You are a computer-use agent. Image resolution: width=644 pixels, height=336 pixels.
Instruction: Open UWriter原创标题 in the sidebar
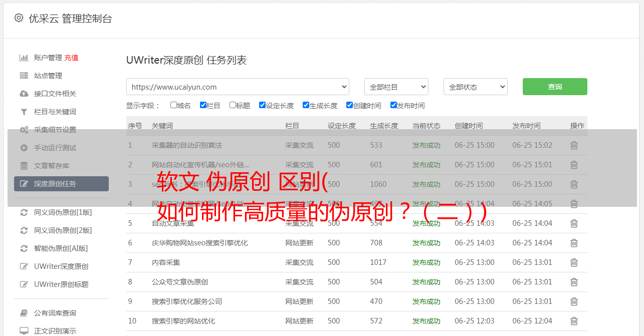(x=61, y=284)
